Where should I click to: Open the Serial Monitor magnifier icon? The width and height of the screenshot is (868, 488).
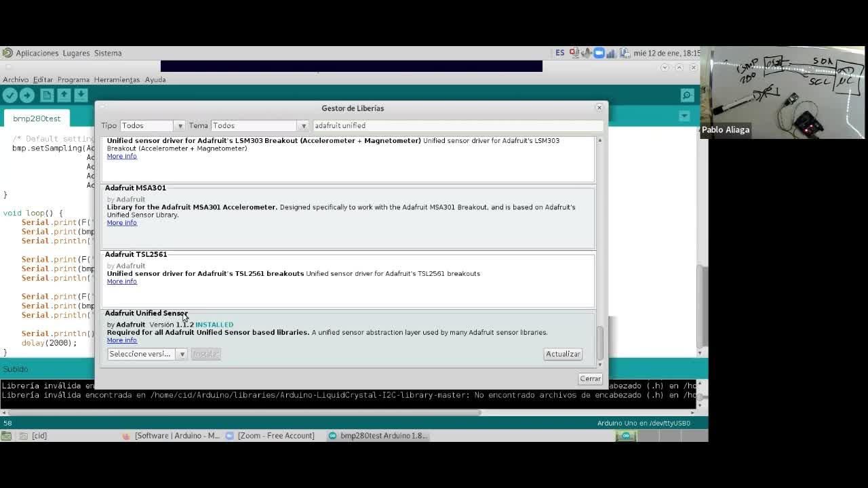(687, 96)
